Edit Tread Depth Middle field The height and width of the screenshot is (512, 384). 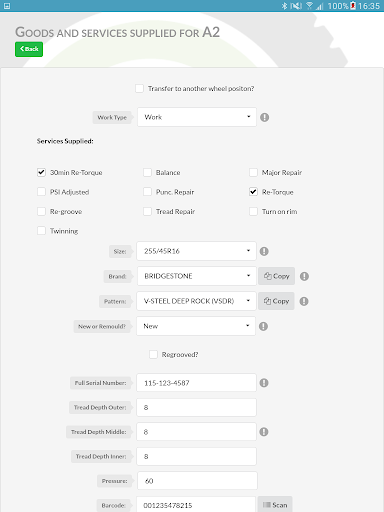(x=196, y=432)
